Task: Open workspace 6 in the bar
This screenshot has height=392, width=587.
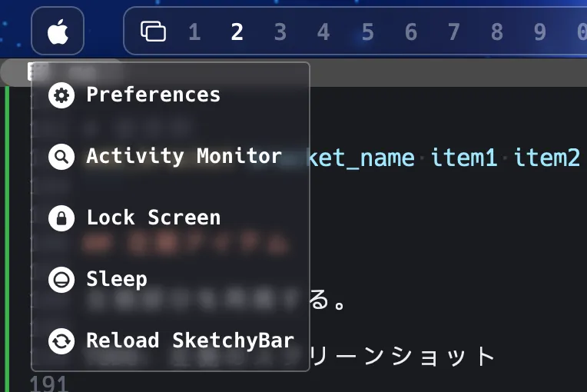Action: pos(411,32)
